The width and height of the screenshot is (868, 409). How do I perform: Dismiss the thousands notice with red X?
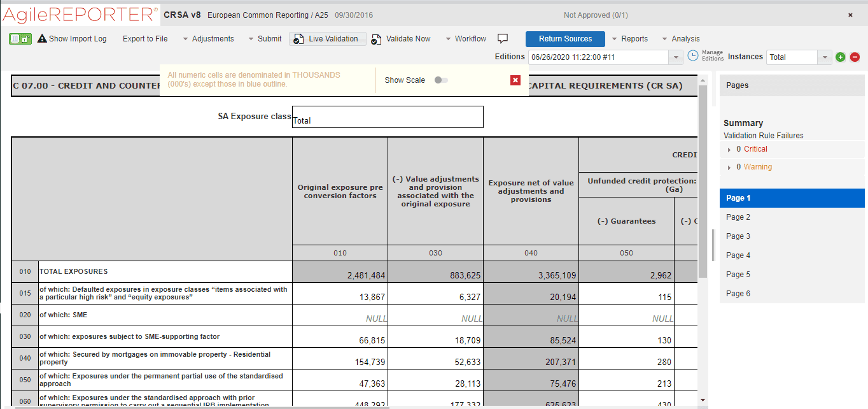pyautogui.click(x=515, y=80)
